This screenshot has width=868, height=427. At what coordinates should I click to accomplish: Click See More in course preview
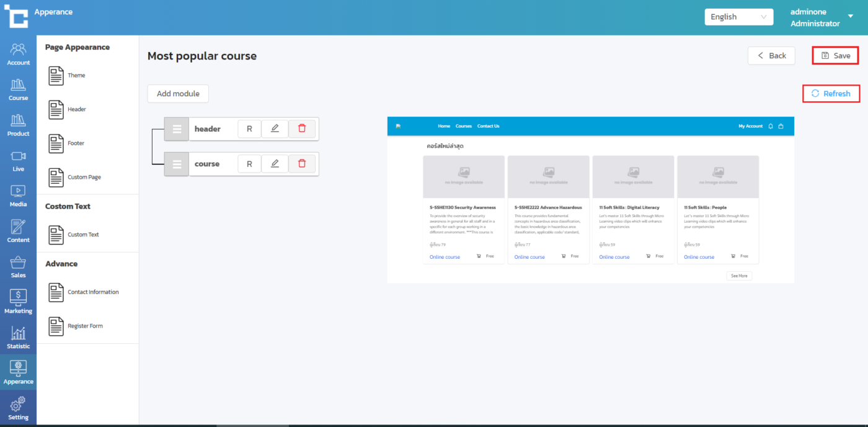(739, 276)
